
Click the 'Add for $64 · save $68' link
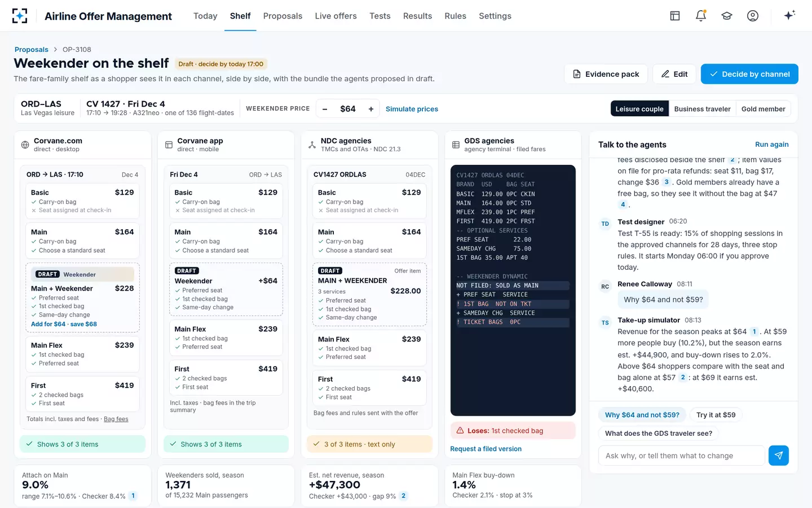[x=64, y=324]
